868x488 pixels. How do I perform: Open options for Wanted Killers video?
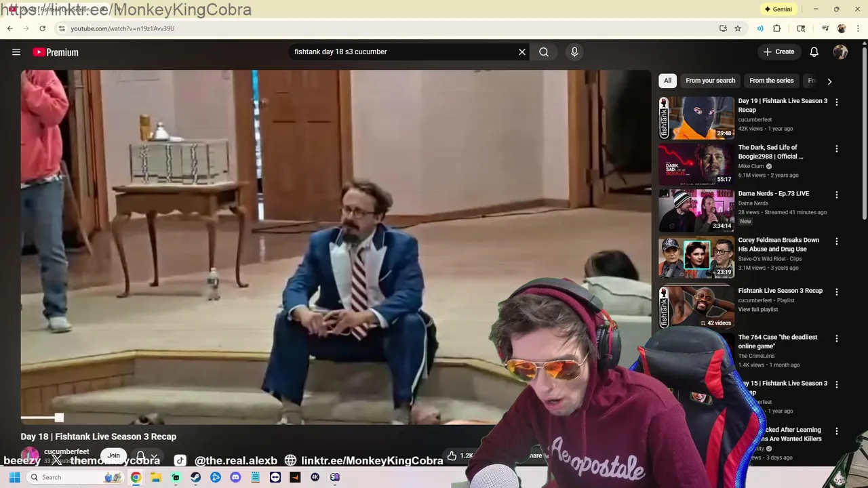[836, 431]
